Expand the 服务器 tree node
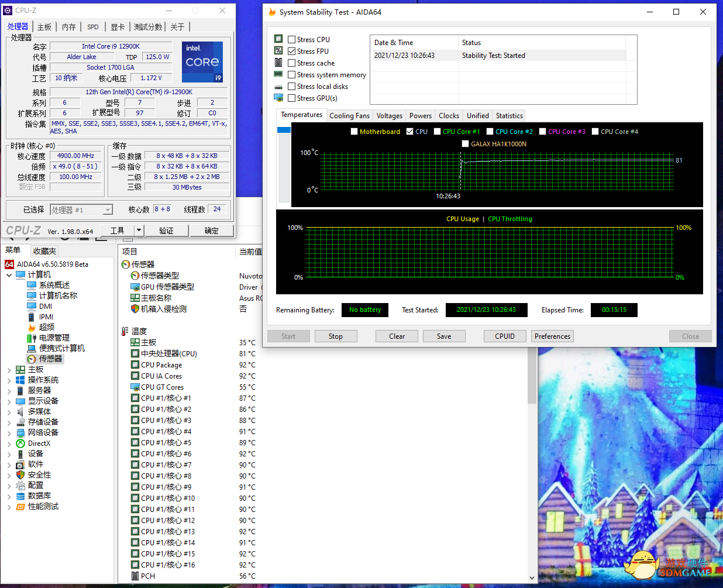Screen dimensions: 723x588 [x=9, y=391]
